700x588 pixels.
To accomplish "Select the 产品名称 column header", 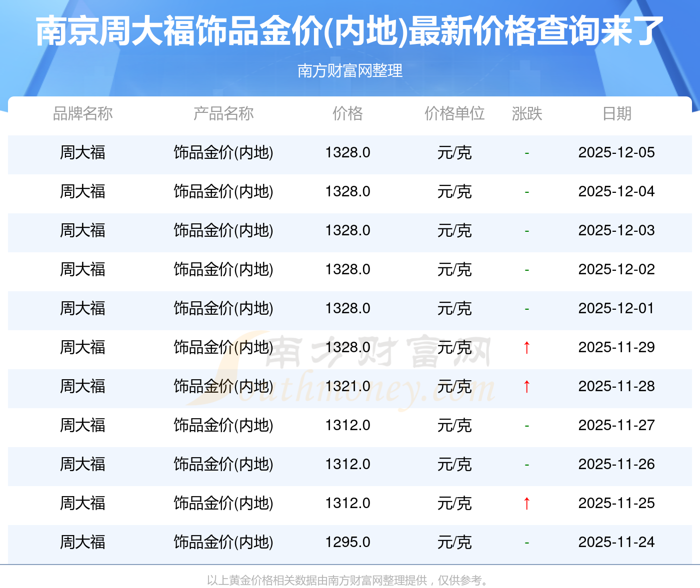I will pyautogui.click(x=223, y=114).
